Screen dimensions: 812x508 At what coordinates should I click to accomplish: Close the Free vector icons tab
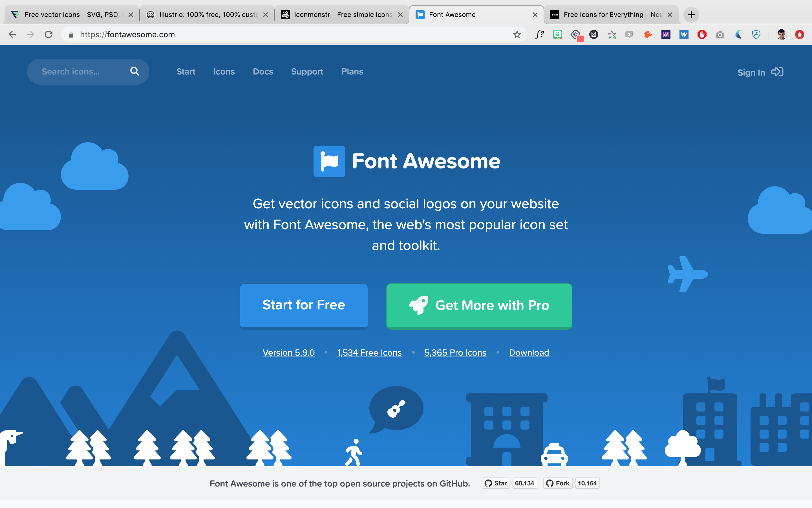click(x=131, y=15)
